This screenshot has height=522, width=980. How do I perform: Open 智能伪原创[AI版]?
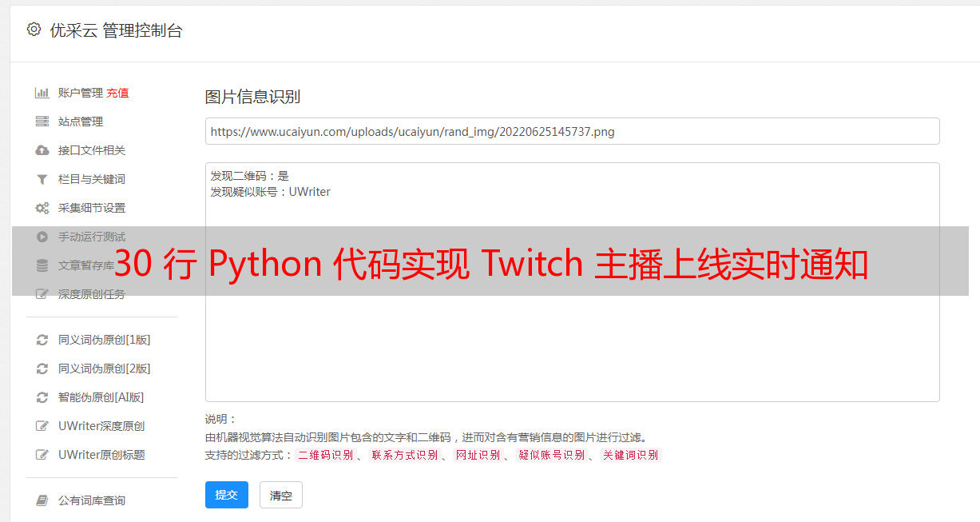[x=101, y=397]
